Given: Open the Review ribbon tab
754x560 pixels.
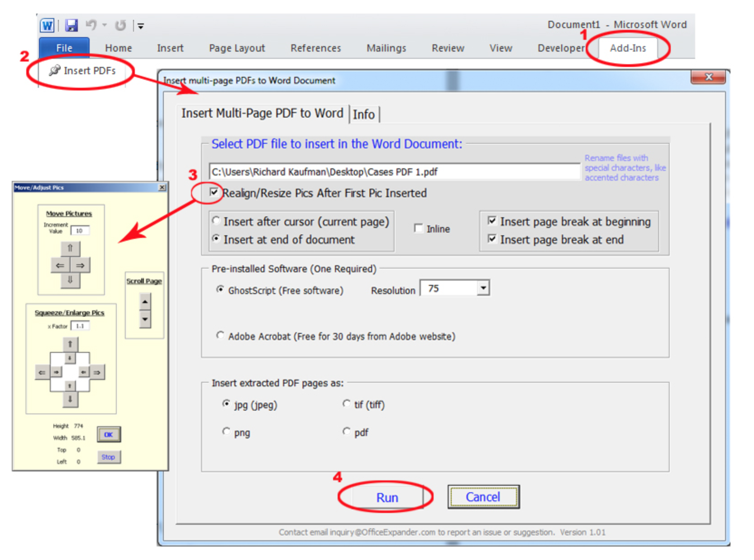Looking at the screenshot, I should click(x=448, y=48).
